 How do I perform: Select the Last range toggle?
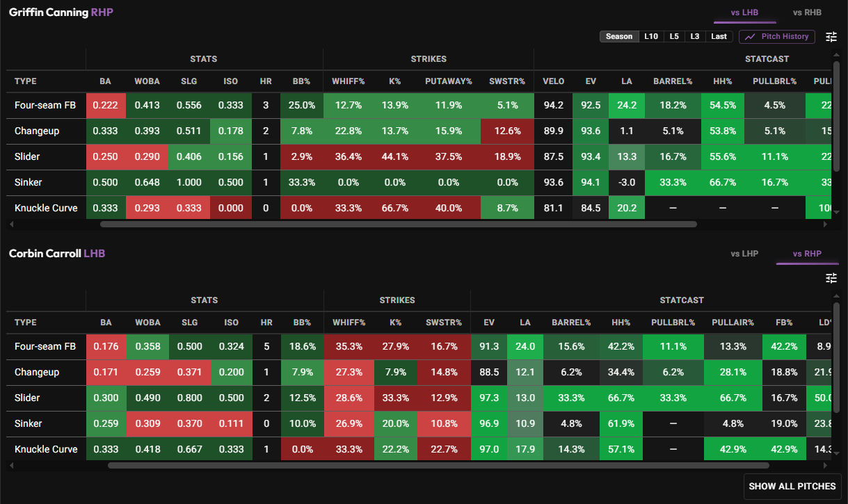click(719, 36)
